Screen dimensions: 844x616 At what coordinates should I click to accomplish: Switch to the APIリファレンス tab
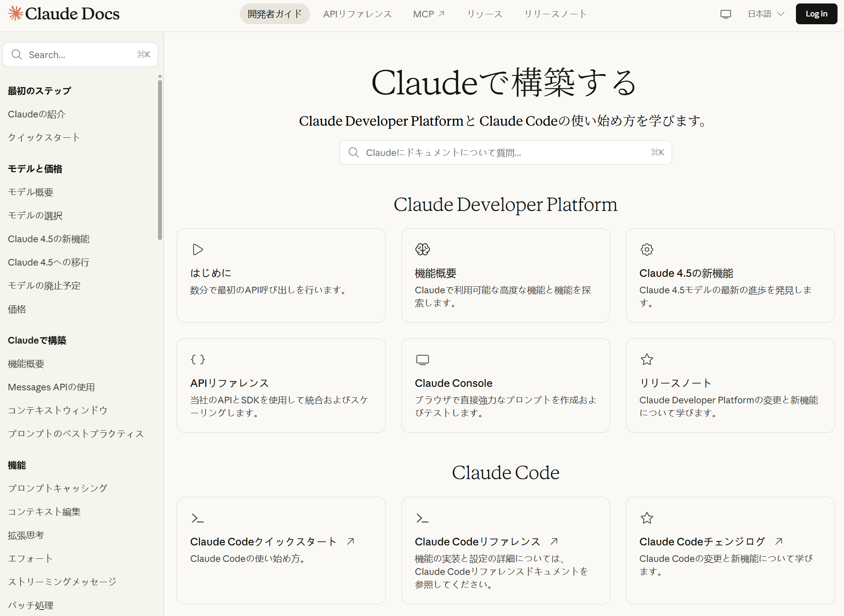point(357,13)
